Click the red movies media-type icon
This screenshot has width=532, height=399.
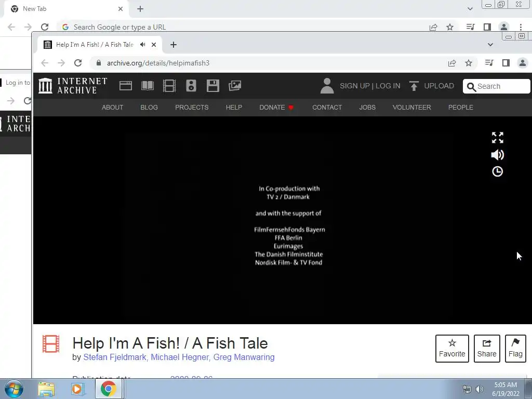click(x=51, y=344)
